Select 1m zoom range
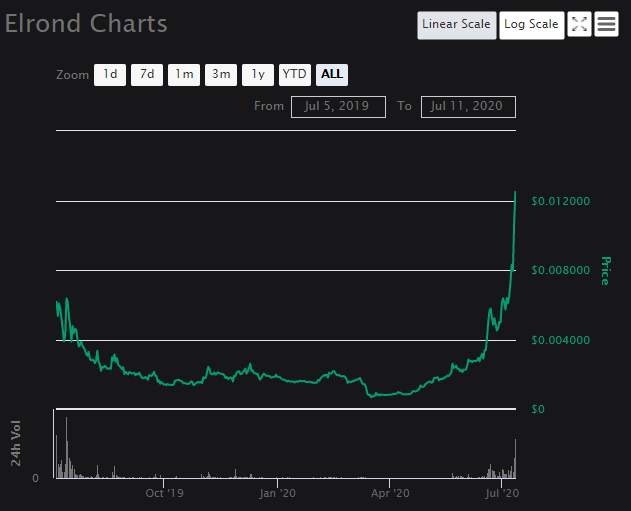 click(184, 75)
